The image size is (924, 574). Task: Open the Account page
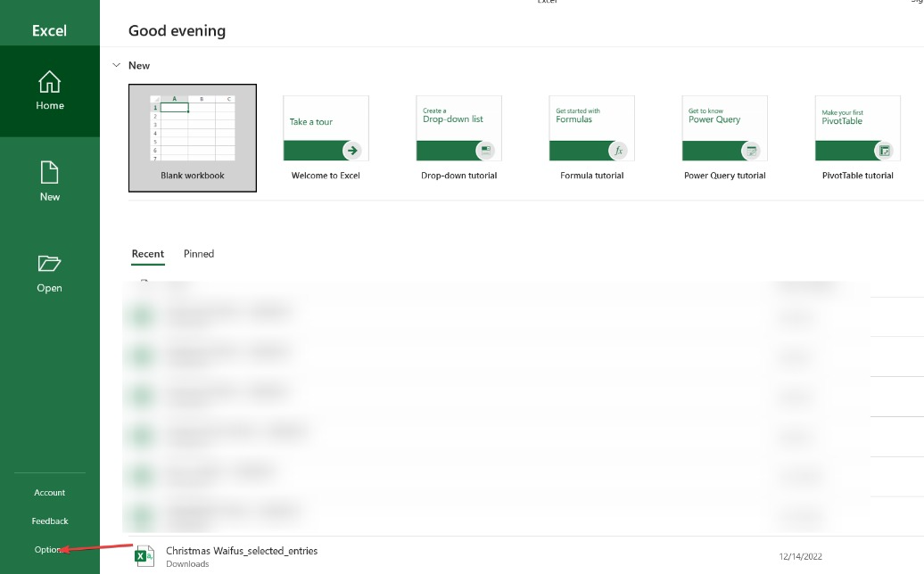tap(50, 492)
